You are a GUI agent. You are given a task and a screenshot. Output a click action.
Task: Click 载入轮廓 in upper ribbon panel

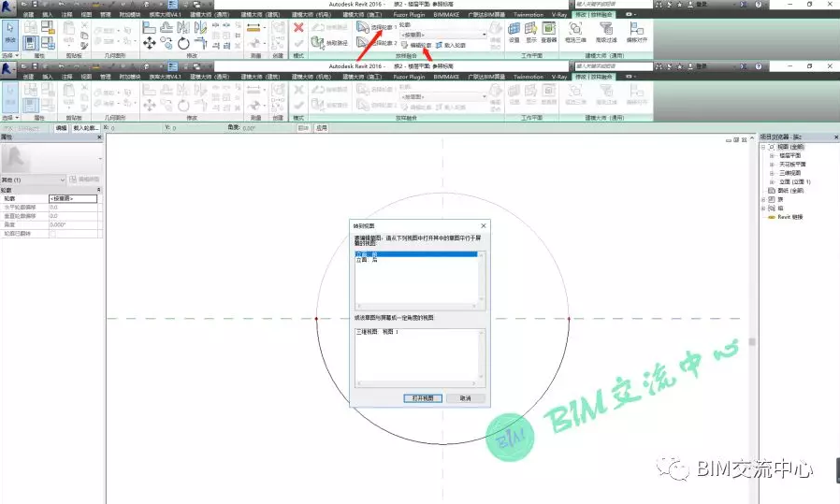point(451,46)
